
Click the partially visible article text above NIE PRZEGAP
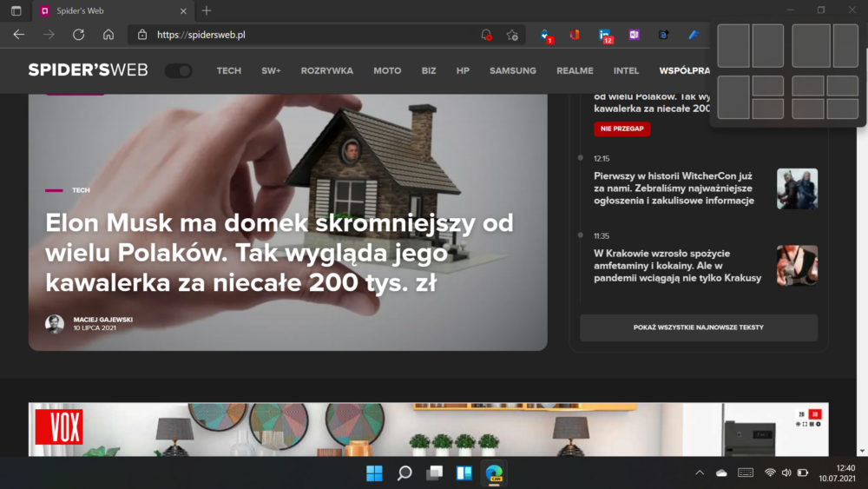click(652, 102)
